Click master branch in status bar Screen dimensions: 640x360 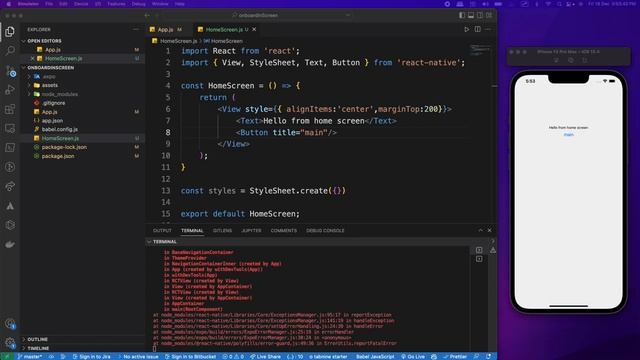tap(29, 357)
